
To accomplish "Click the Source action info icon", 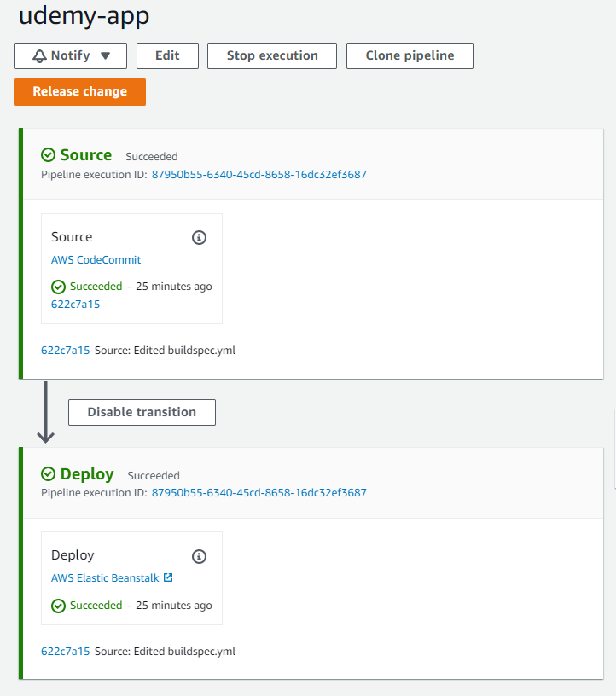I will (x=199, y=237).
